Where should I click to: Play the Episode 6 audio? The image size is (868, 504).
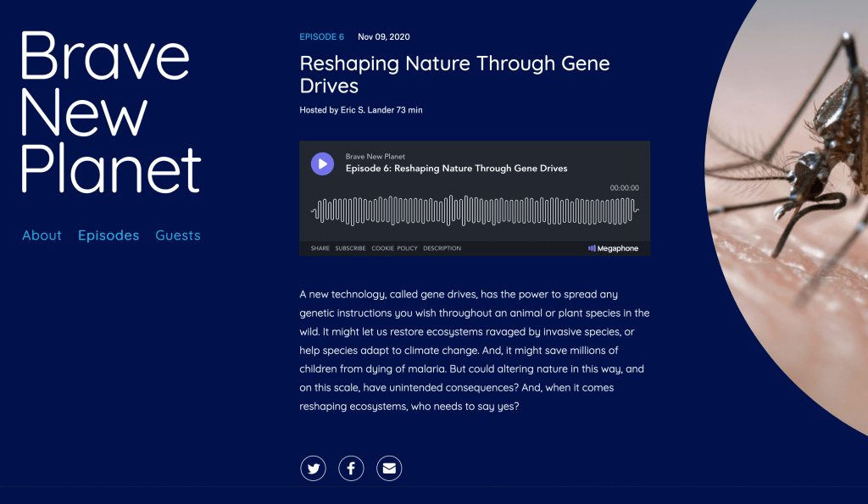[322, 163]
